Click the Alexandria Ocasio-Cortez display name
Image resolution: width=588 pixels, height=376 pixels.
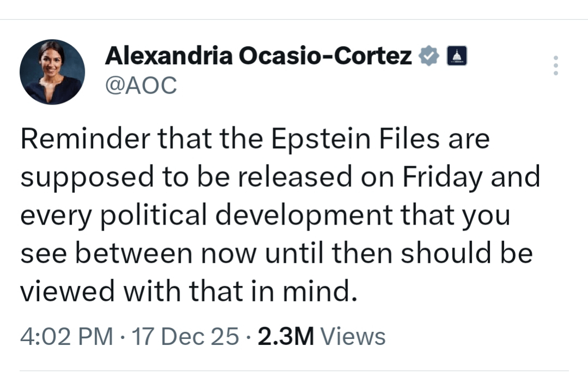tap(258, 56)
